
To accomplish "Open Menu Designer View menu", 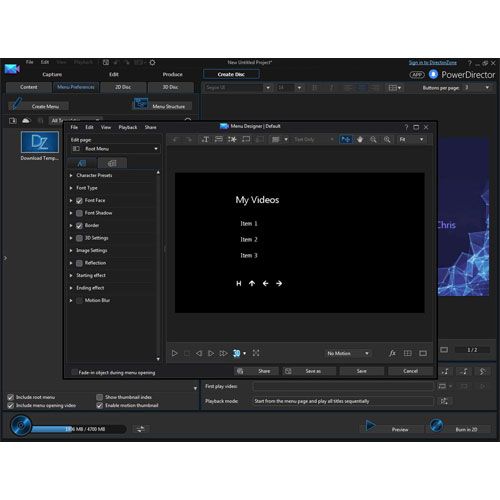I will coord(106,127).
